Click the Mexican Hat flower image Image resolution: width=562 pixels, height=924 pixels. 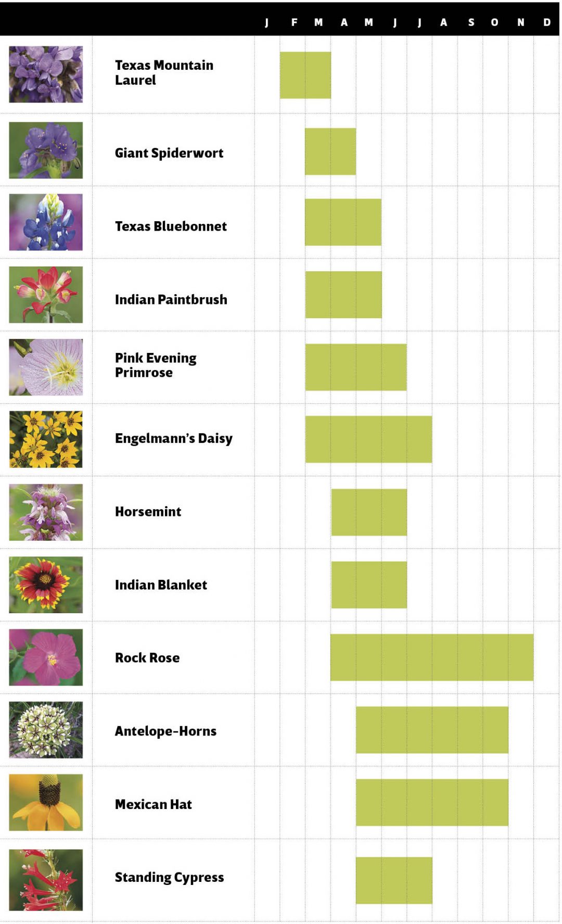[x=46, y=802]
